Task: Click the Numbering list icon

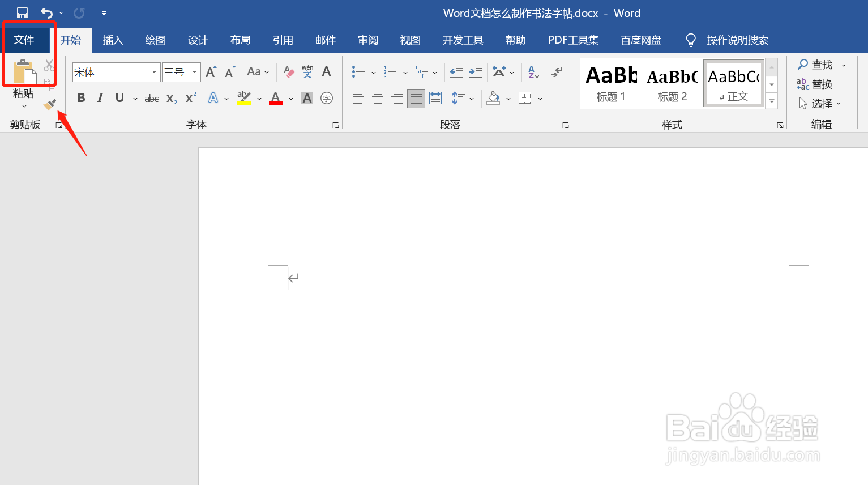Action: pyautogui.click(x=390, y=72)
